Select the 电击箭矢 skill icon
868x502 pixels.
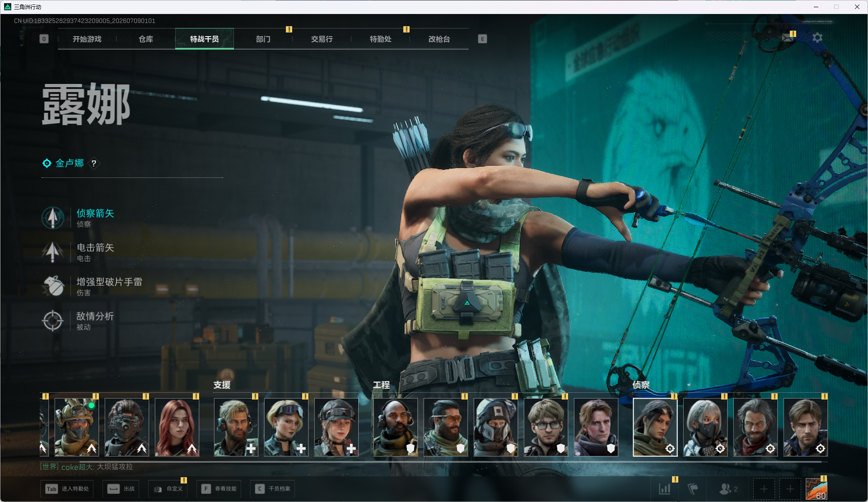tap(53, 252)
